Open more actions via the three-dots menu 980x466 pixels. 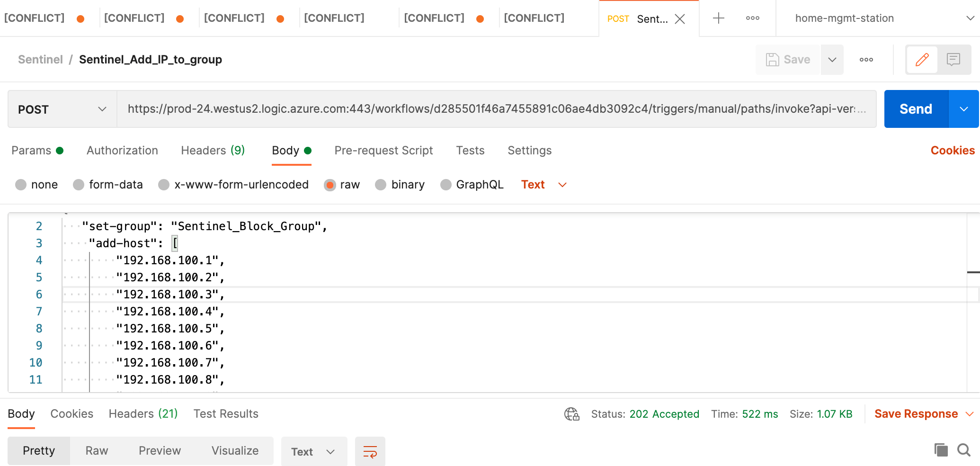[x=866, y=59]
